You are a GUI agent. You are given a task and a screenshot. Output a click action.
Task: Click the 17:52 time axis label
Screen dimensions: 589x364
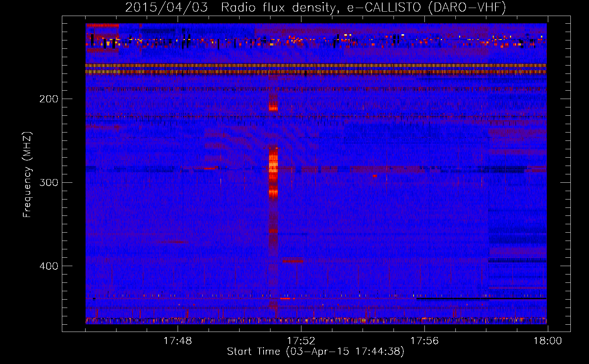[301, 341]
